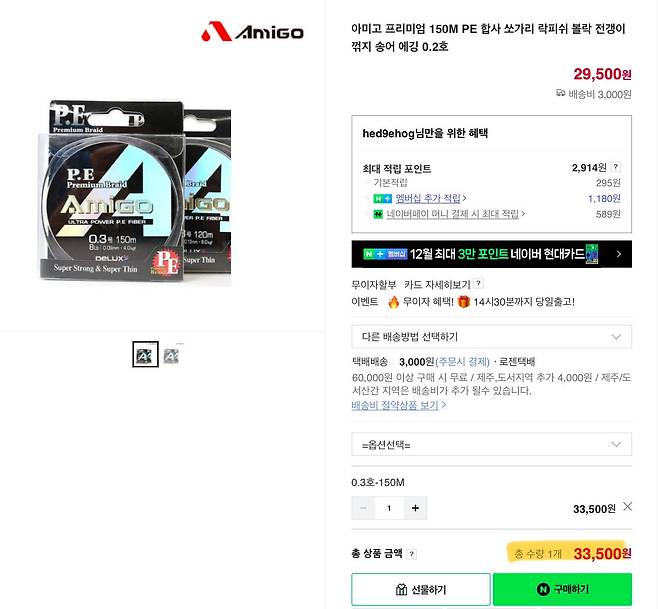658x609 pixels.
Task: Open the =옵션선택= dropdown
Action: pos(491,444)
